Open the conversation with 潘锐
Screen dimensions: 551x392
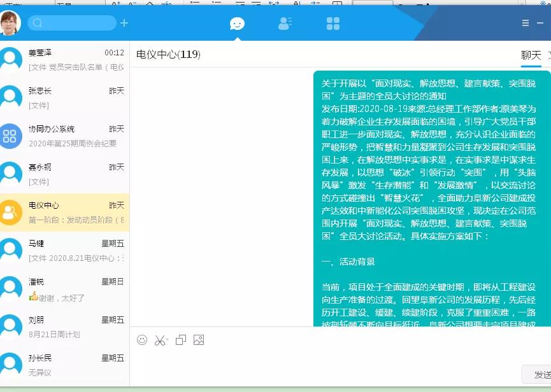tap(64, 290)
